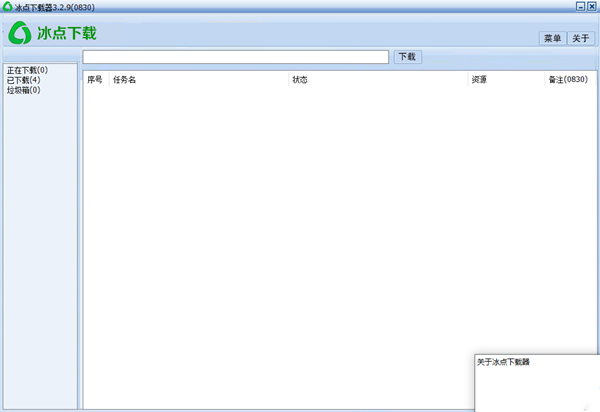Open the 关于 about button
The width and height of the screenshot is (600, 412).
[x=580, y=38]
